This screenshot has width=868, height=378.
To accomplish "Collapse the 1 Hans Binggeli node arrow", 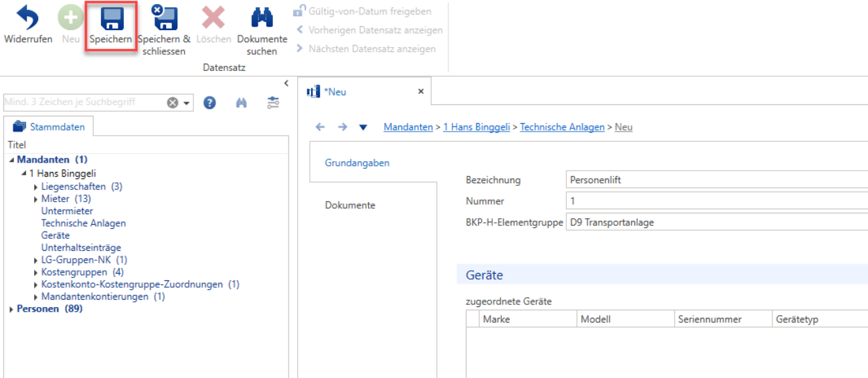I will 23,173.
